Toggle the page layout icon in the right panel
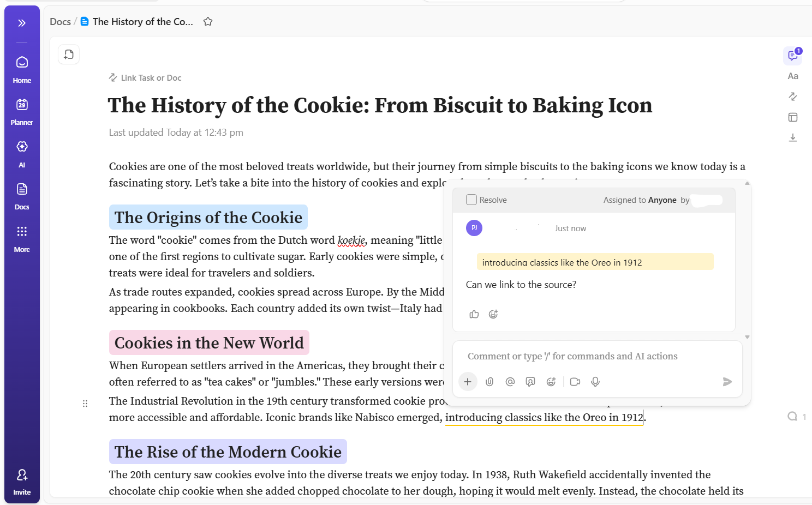 click(x=792, y=117)
